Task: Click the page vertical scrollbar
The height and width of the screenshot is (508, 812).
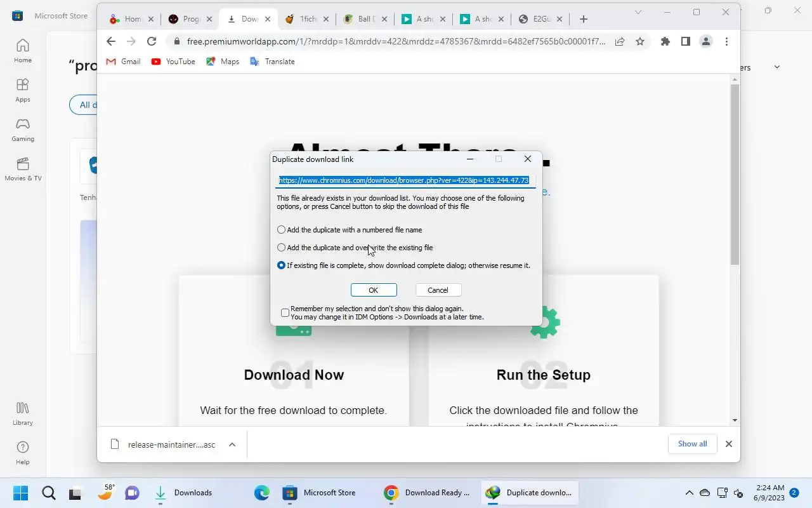Action: pyautogui.click(x=735, y=175)
